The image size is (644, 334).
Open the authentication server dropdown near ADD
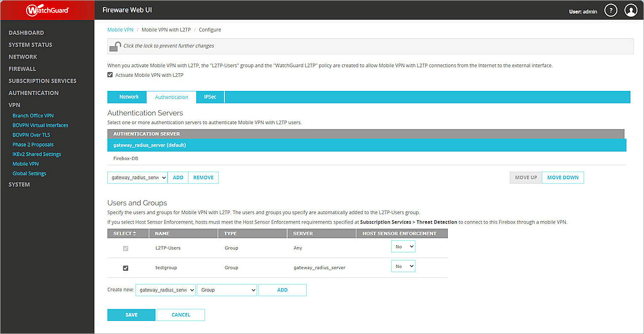137,177
